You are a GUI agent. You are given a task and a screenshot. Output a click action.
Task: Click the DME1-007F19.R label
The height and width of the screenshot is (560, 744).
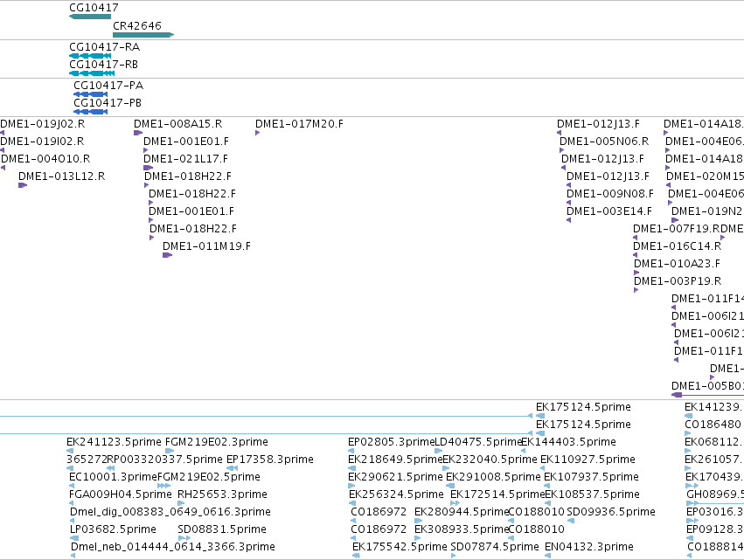click(677, 230)
